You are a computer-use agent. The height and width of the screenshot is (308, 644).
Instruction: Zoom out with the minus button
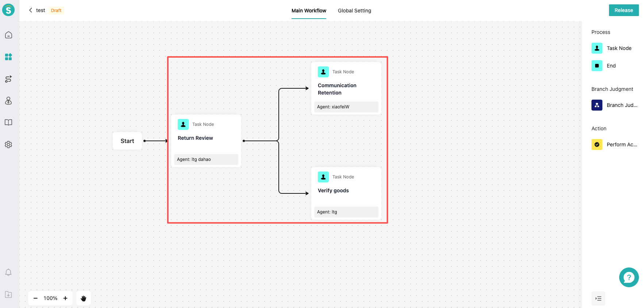pos(35,298)
